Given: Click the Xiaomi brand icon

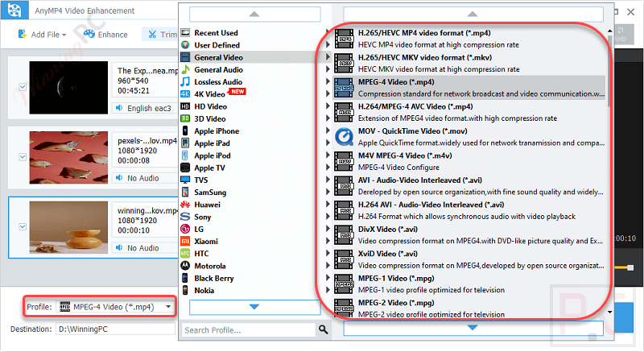Looking at the screenshot, I should click(x=185, y=241).
